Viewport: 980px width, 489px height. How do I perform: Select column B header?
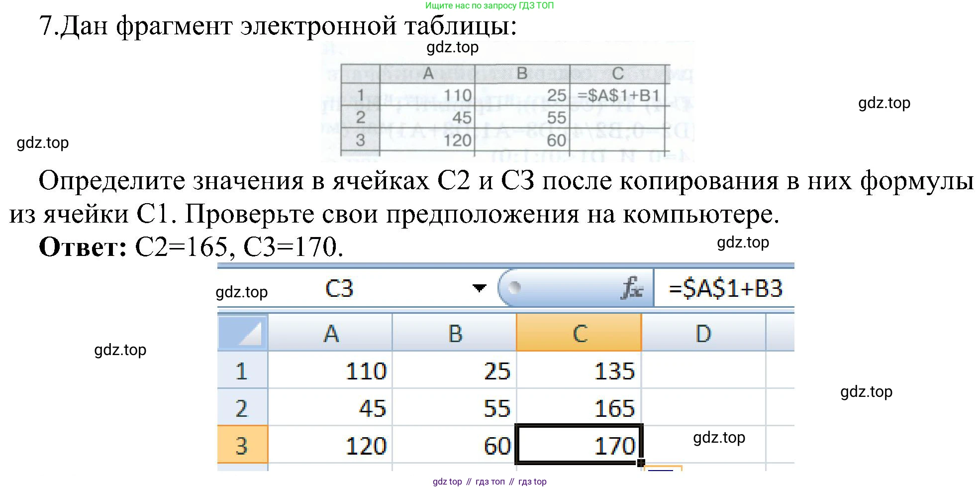pyautogui.click(x=455, y=333)
